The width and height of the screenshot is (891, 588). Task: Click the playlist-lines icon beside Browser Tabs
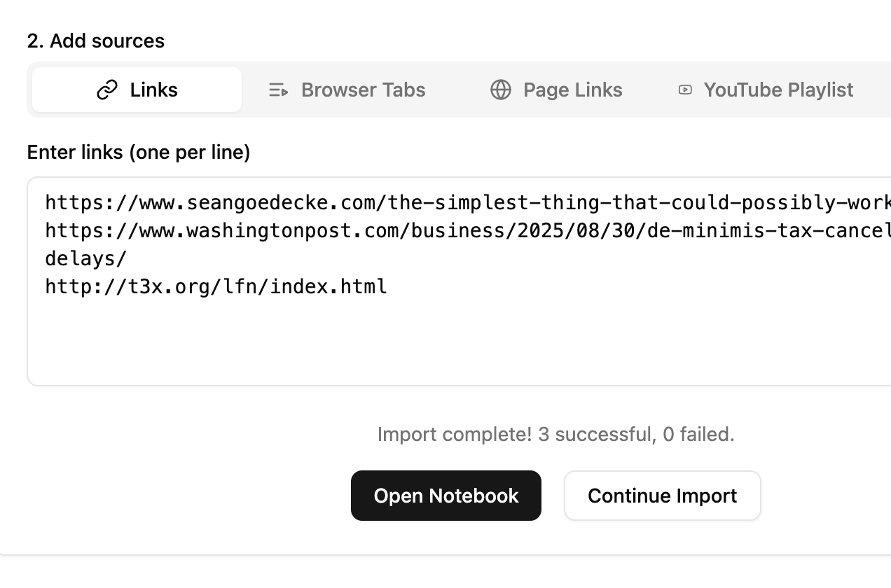[x=278, y=90]
